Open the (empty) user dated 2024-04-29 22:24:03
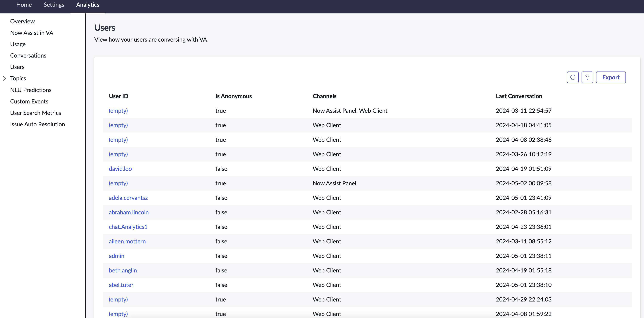This screenshot has width=644, height=318. tap(118, 299)
